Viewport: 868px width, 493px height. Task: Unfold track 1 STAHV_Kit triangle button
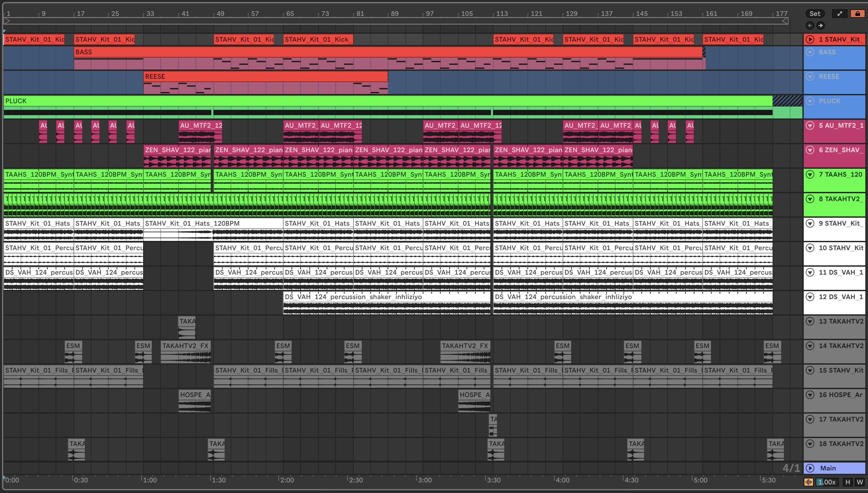tap(810, 39)
